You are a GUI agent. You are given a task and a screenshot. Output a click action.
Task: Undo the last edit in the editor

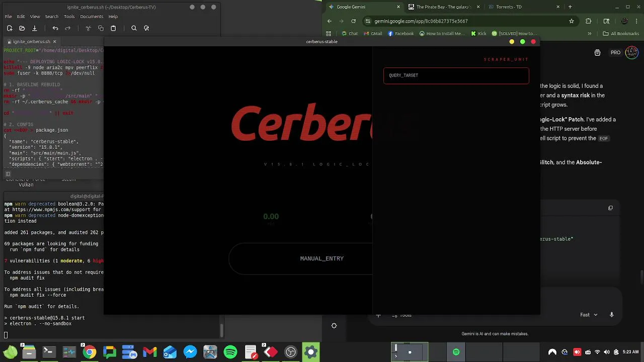55,28
